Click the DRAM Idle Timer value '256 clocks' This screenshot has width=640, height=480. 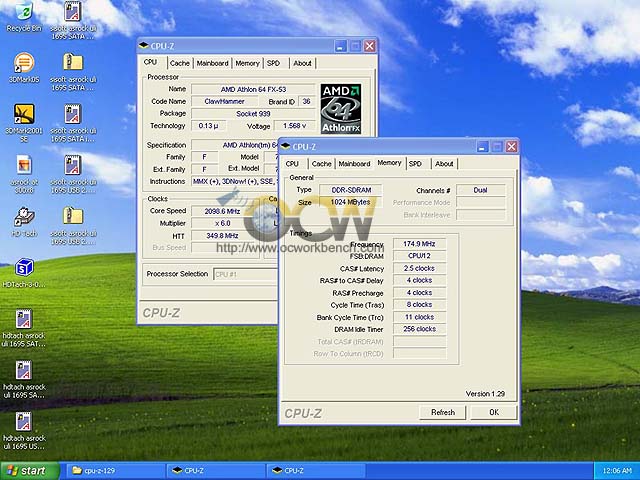pos(420,329)
